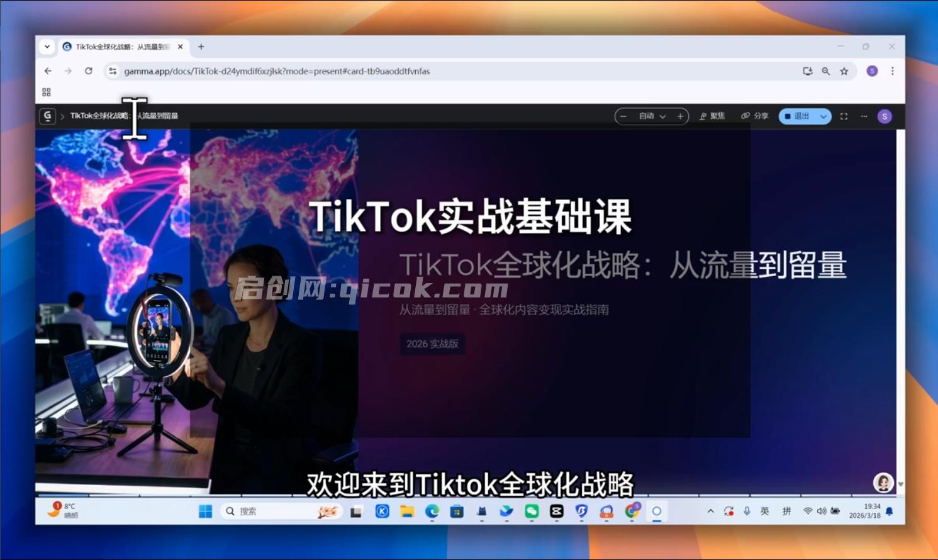The width and height of the screenshot is (938, 560).
Task: Open Microsoft Store on taskbar
Action: (457, 512)
